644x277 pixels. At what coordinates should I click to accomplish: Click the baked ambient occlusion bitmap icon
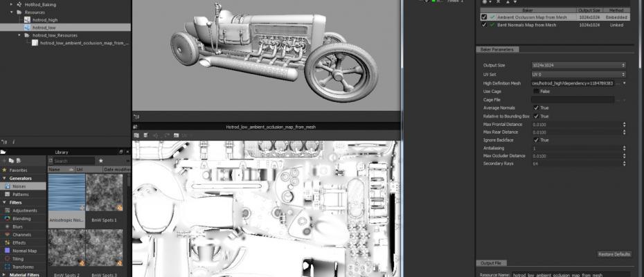point(35,43)
